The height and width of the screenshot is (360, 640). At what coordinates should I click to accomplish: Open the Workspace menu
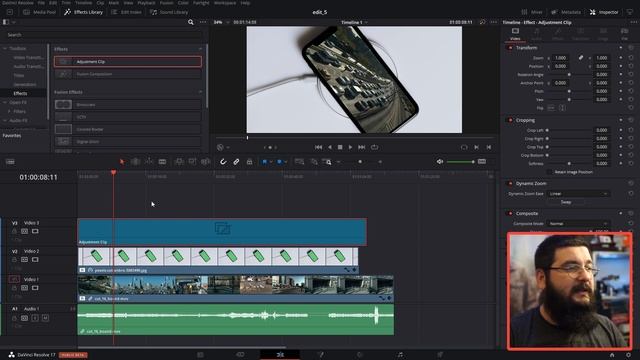click(225, 2)
